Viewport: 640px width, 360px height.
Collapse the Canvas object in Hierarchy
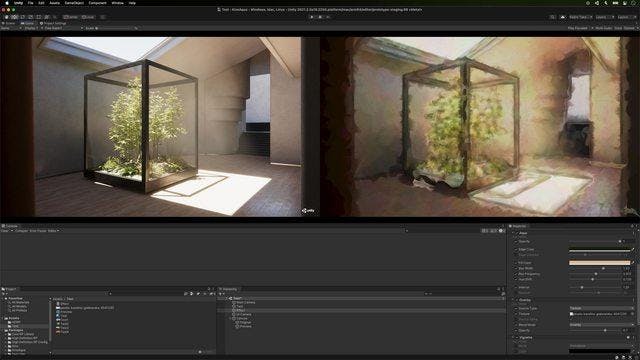tap(230, 319)
